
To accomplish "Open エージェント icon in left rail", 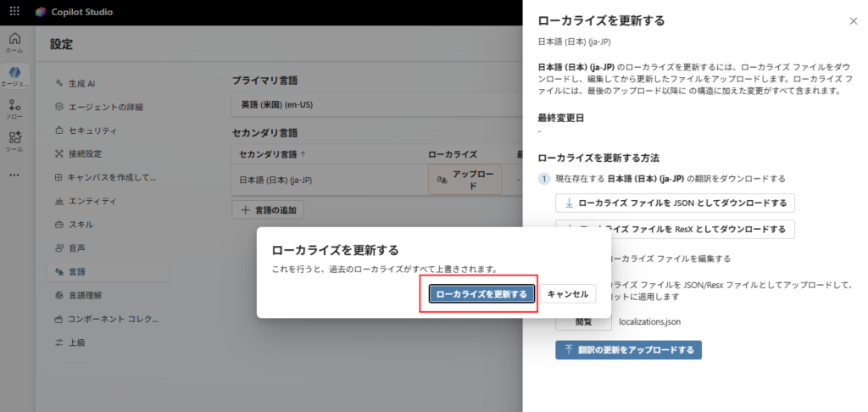I will (x=14, y=75).
